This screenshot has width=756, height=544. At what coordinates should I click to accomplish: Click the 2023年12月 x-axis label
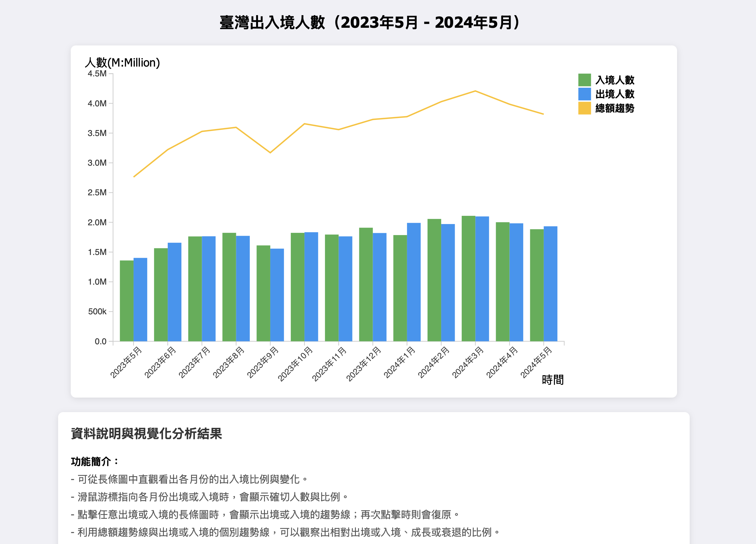363,364
